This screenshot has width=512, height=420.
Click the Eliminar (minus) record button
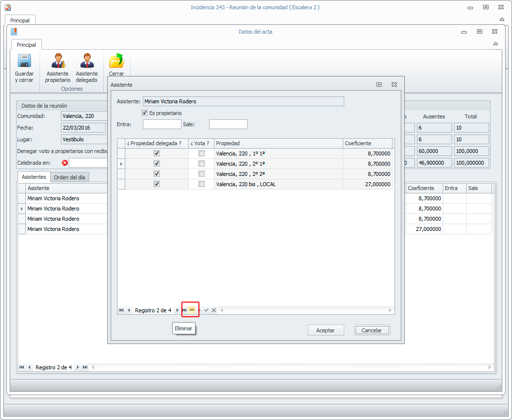(192, 310)
